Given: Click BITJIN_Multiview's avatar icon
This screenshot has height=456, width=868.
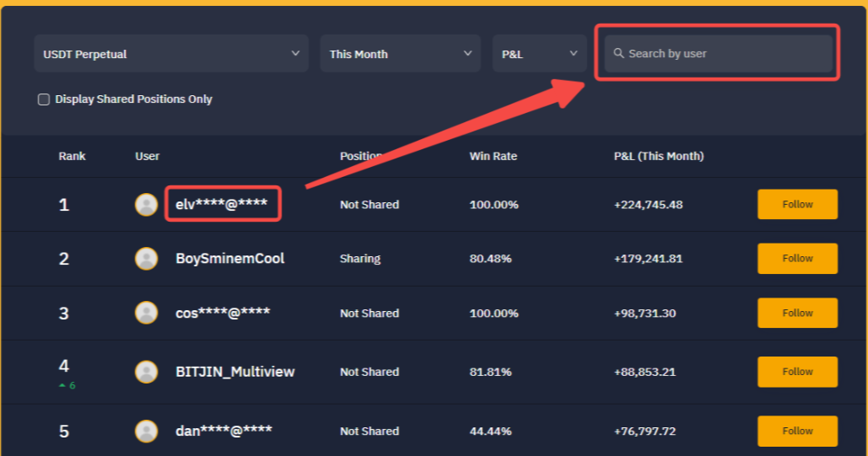Looking at the screenshot, I should pyautogui.click(x=147, y=372).
